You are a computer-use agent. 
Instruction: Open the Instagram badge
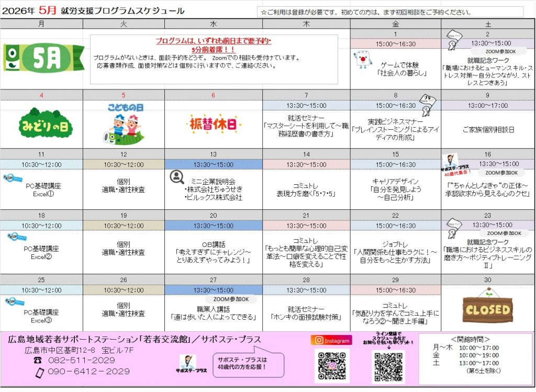(331, 340)
